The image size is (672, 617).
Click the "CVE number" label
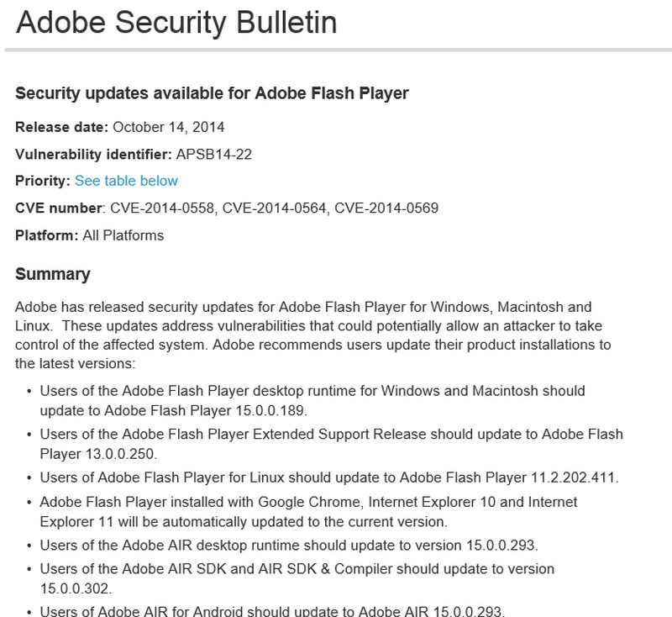(x=59, y=208)
